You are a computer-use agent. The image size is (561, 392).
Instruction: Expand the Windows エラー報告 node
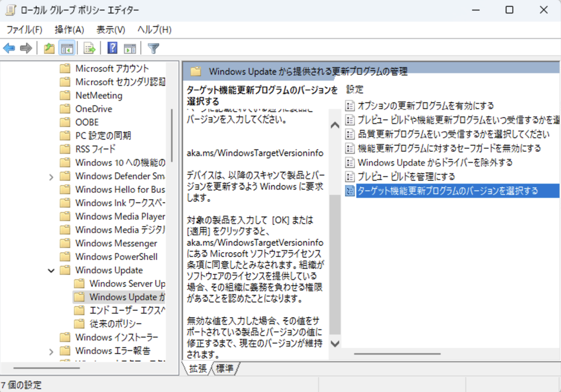pyautogui.click(x=51, y=351)
